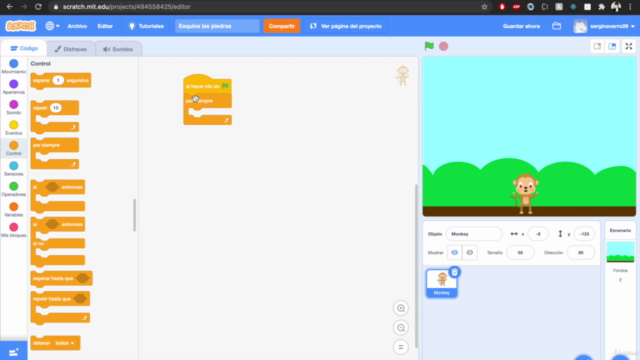This screenshot has height=360, width=640.
Task: Click the detener todos block
Action: (x=55, y=343)
